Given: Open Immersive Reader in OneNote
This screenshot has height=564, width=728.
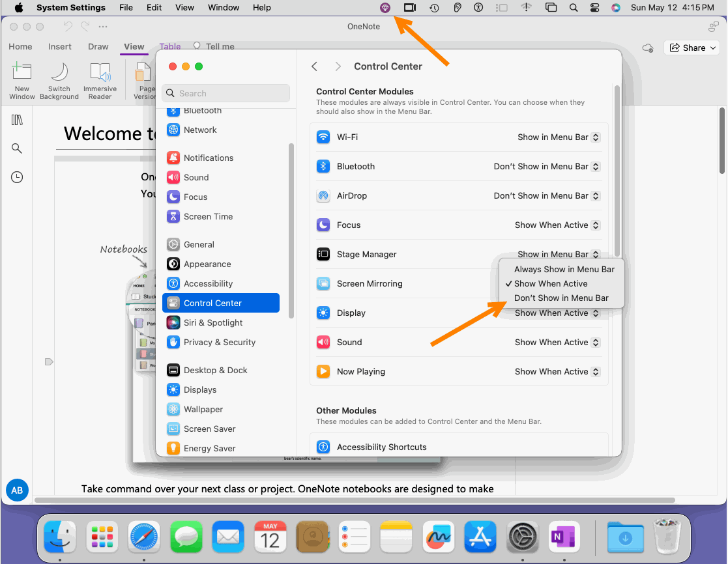Looking at the screenshot, I should (100, 80).
